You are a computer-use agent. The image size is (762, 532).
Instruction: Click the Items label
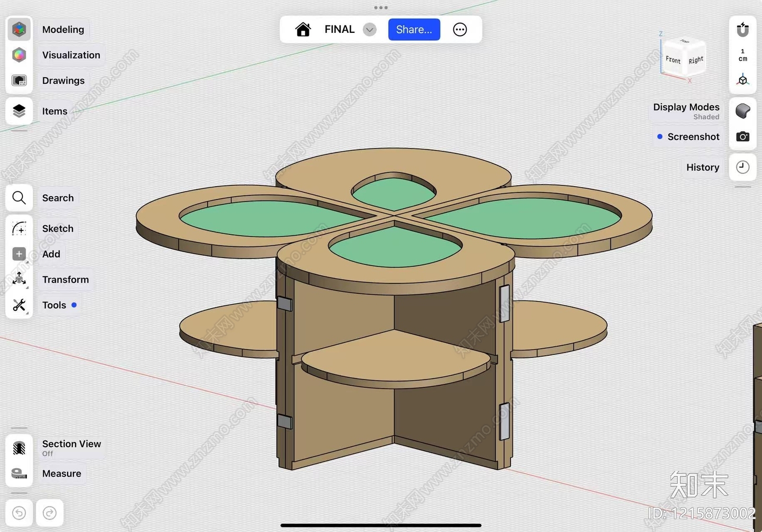(x=55, y=111)
